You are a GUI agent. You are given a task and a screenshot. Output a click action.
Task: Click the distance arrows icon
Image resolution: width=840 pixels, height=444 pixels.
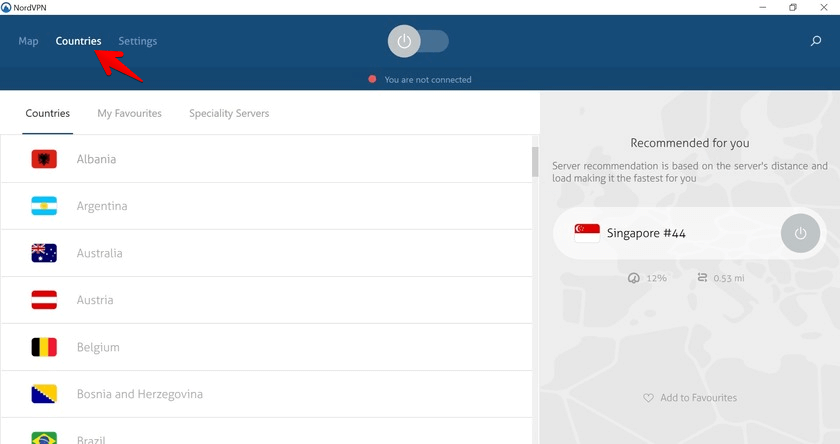(702, 277)
